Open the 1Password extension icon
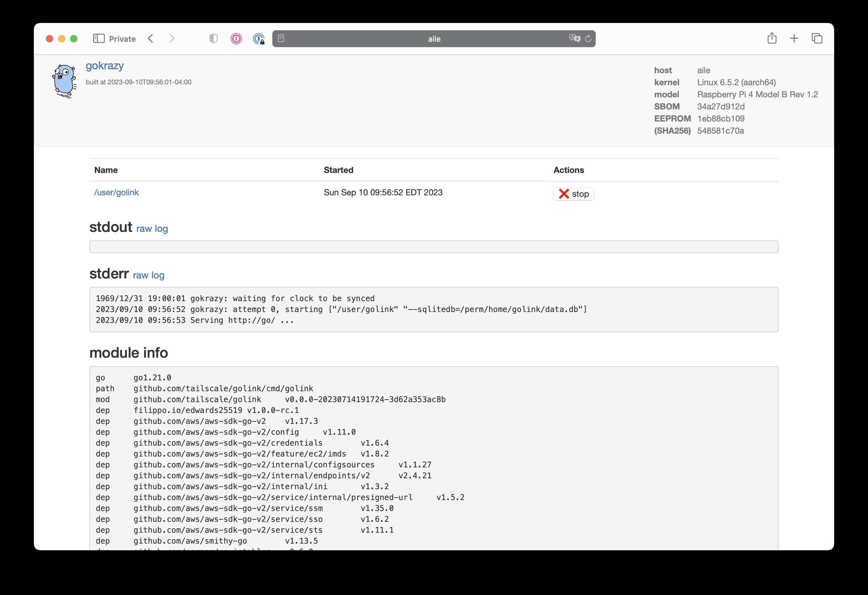The height and width of the screenshot is (595, 868). (x=258, y=38)
